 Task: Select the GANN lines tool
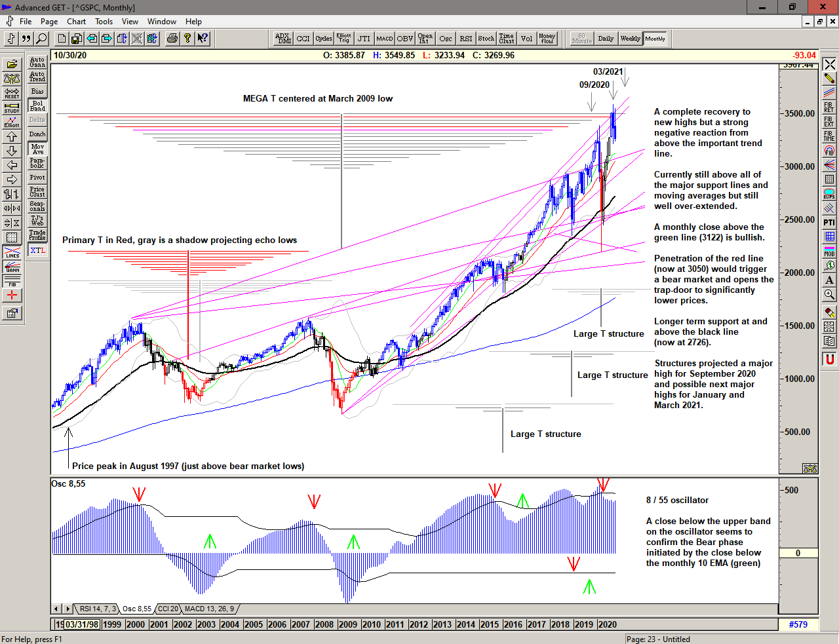pyautogui.click(x=12, y=266)
